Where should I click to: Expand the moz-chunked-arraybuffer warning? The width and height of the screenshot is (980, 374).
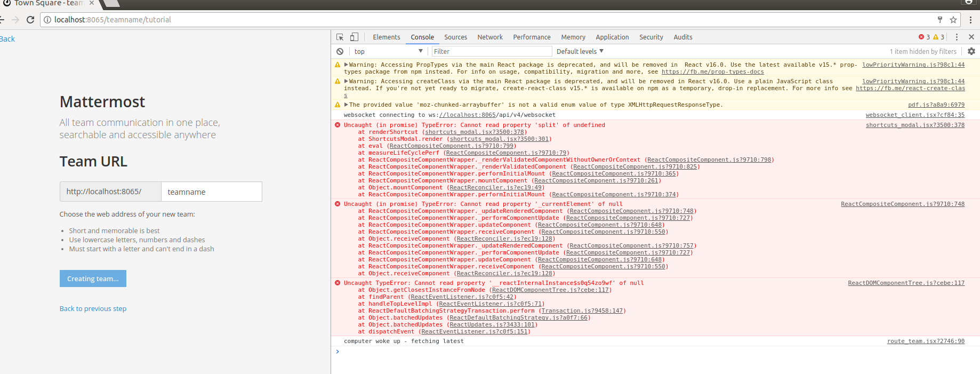coord(346,105)
